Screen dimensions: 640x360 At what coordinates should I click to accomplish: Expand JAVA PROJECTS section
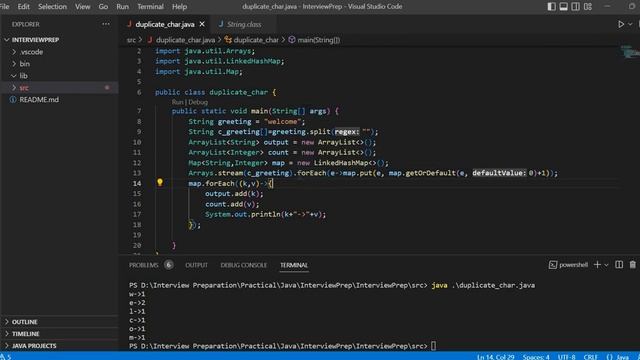(x=34, y=346)
